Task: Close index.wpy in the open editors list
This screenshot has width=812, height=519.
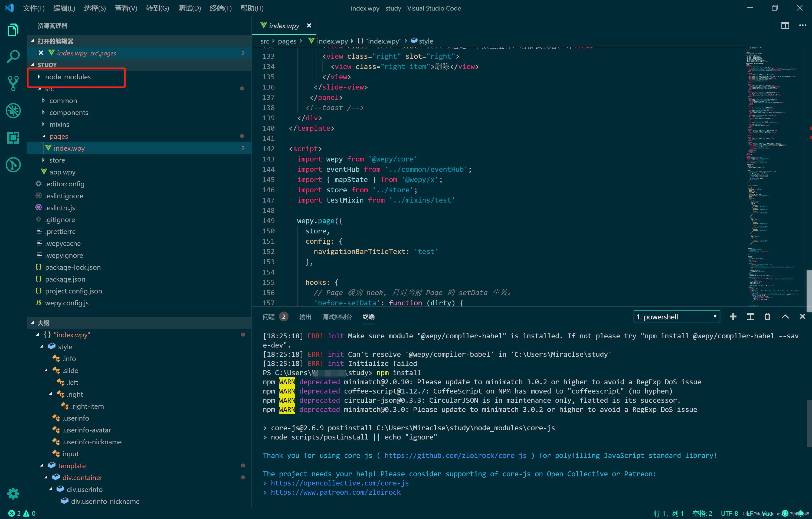Action: [x=41, y=53]
